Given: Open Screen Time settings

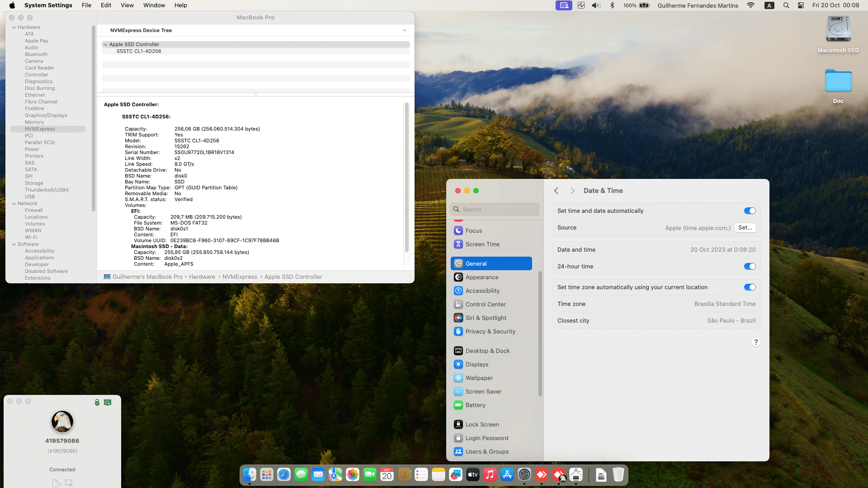Looking at the screenshot, I should click(482, 244).
